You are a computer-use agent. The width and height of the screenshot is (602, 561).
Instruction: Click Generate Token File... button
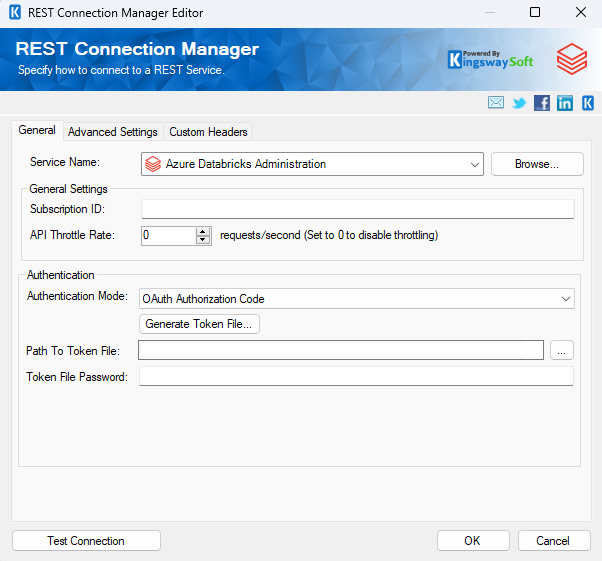click(x=199, y=324)
